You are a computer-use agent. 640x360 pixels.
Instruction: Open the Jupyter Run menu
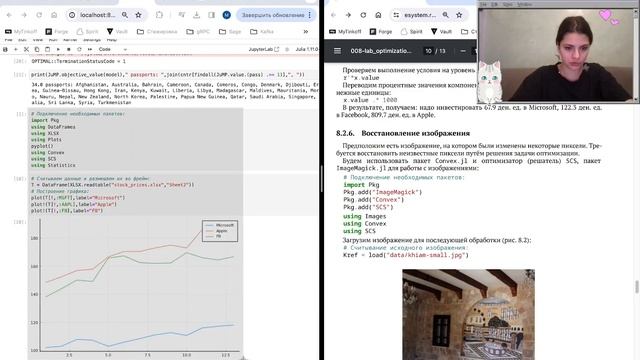[53, 40]
